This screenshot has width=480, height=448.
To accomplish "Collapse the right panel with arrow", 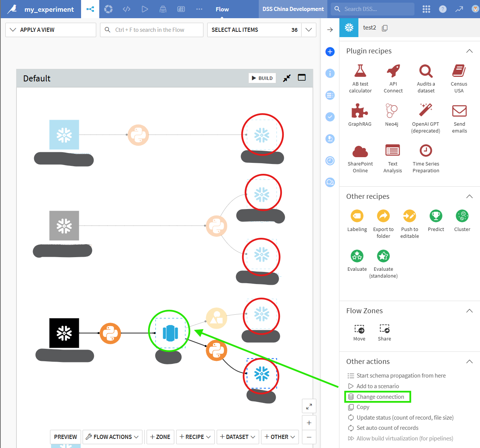I will 330,30.
